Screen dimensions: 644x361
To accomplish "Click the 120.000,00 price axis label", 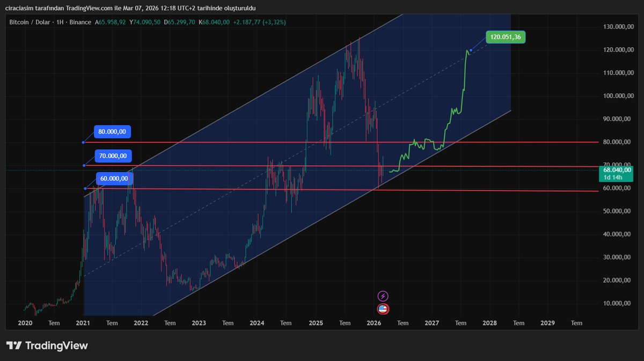I will point(618,50).
